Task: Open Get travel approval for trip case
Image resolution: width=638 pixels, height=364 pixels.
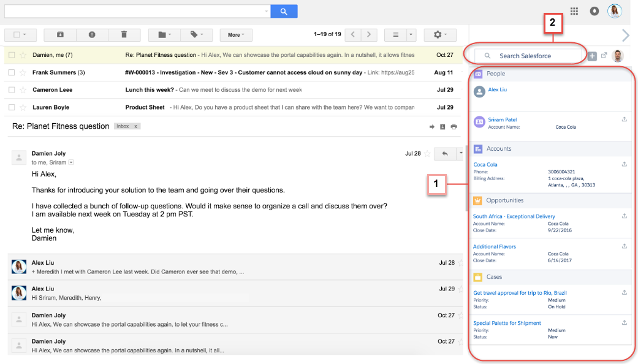Action: tap(520, 293)
